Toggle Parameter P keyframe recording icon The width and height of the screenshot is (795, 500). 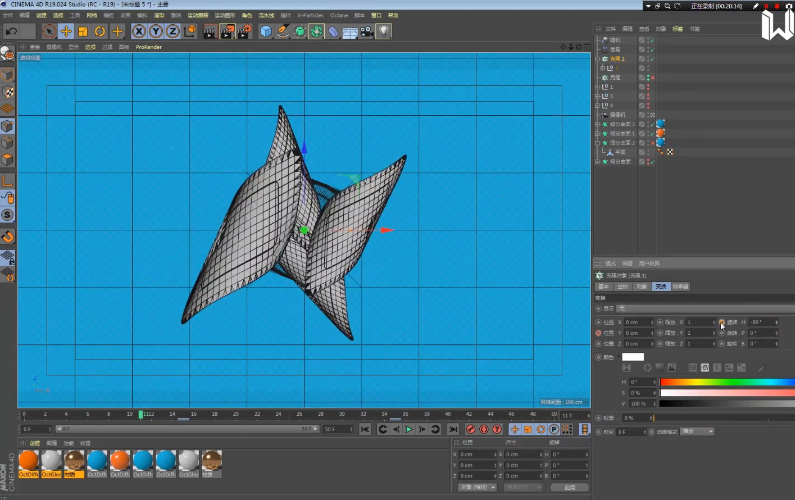pyautogui.click(x=554, y=430)
